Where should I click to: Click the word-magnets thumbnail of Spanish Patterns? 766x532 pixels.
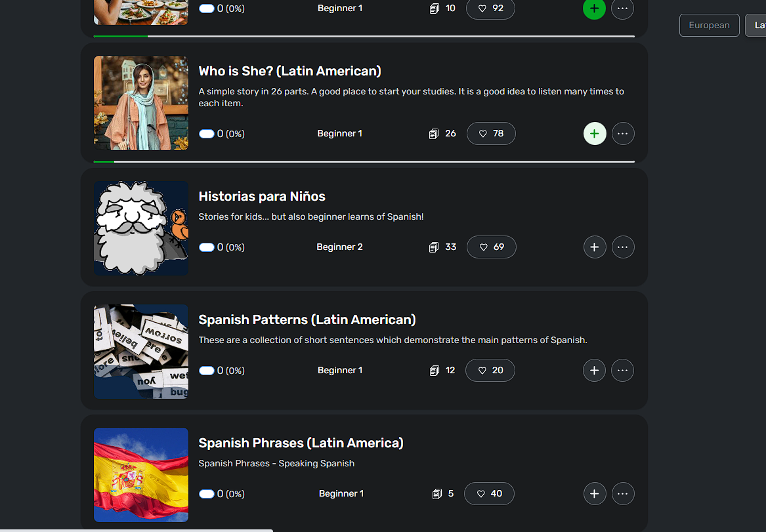[x=141, y=352]
